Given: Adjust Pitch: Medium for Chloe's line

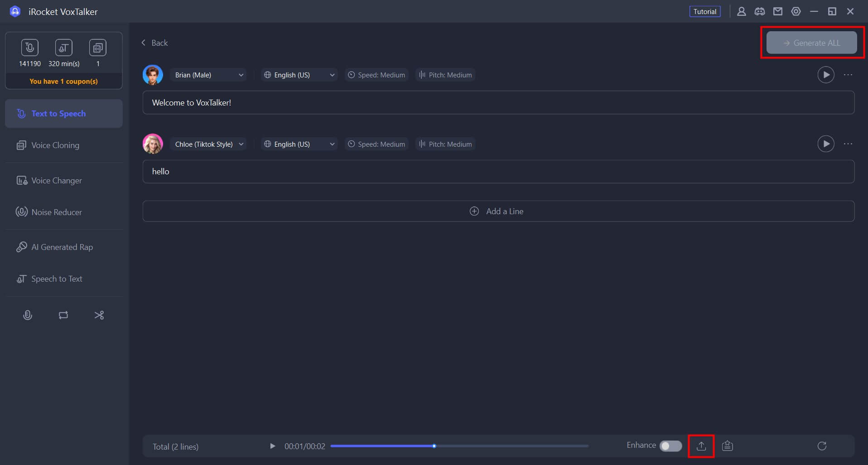Looking at the screenshot, I should tap(445, 144).
